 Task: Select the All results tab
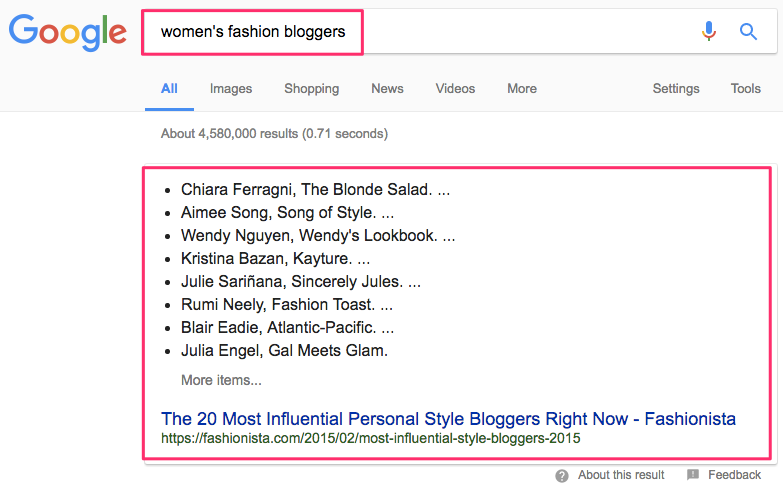(x=169, y=88)
